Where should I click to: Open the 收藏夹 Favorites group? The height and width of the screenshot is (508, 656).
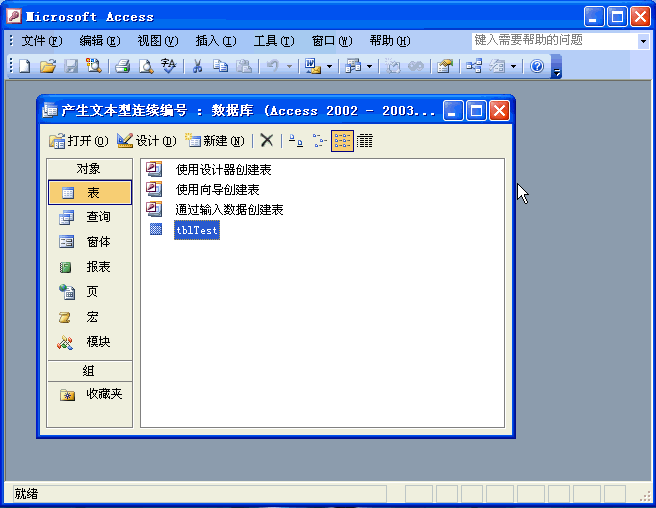[90, 394]
